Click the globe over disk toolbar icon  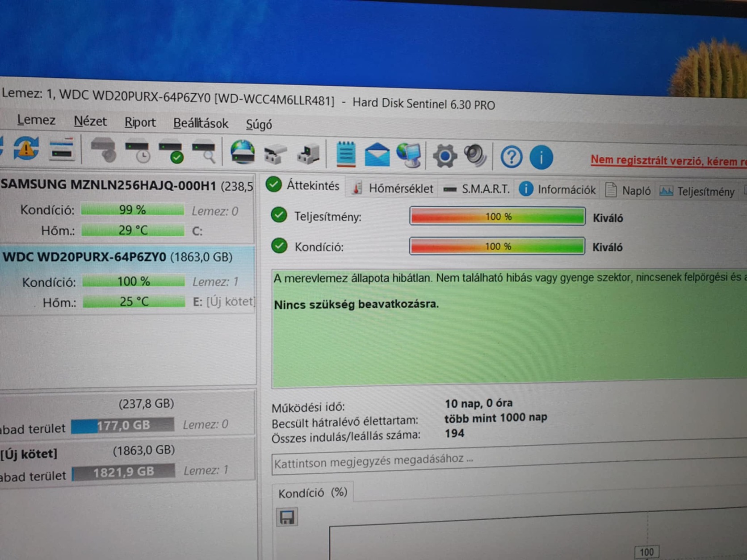click(243, 153)
